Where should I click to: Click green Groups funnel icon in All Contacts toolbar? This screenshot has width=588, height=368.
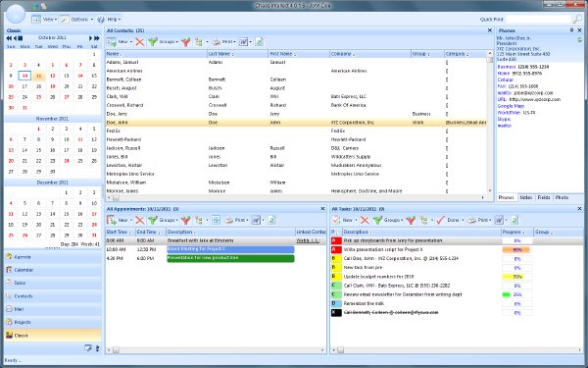[153, 41]
